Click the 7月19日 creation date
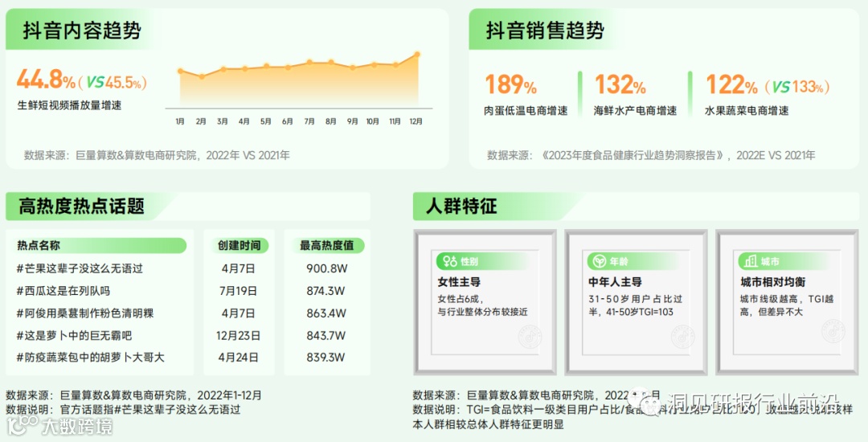This screenshot has width=868, height=442. pos(238,291)
